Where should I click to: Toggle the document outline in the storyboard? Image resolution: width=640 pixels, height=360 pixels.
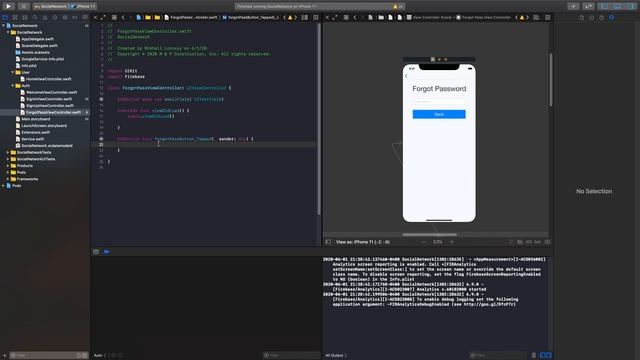(x=328, y=242)
